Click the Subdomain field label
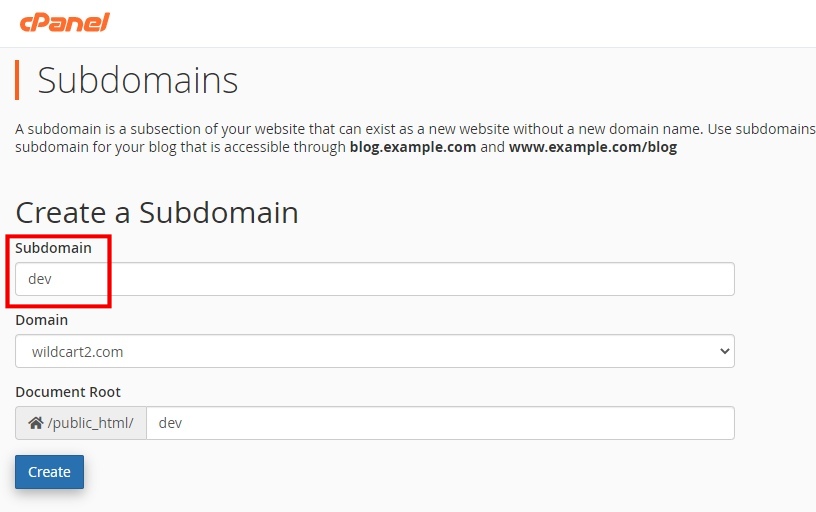The height and width of the screenshot is (512, 816). coord(53,247)
